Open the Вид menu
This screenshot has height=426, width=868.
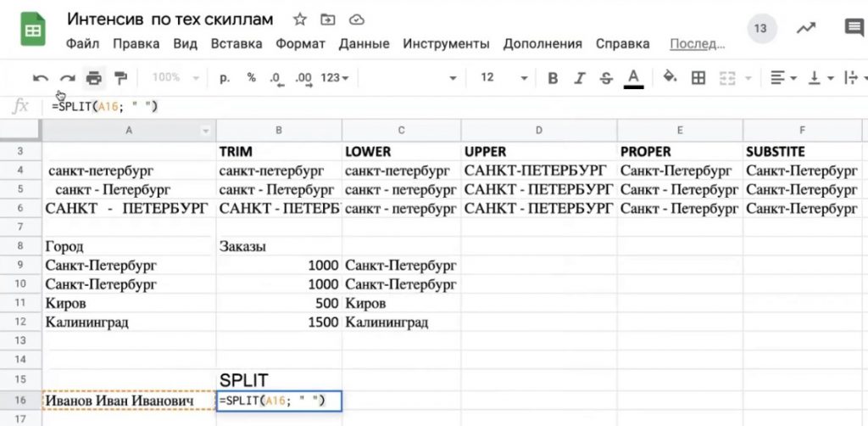tap(185, 44)
